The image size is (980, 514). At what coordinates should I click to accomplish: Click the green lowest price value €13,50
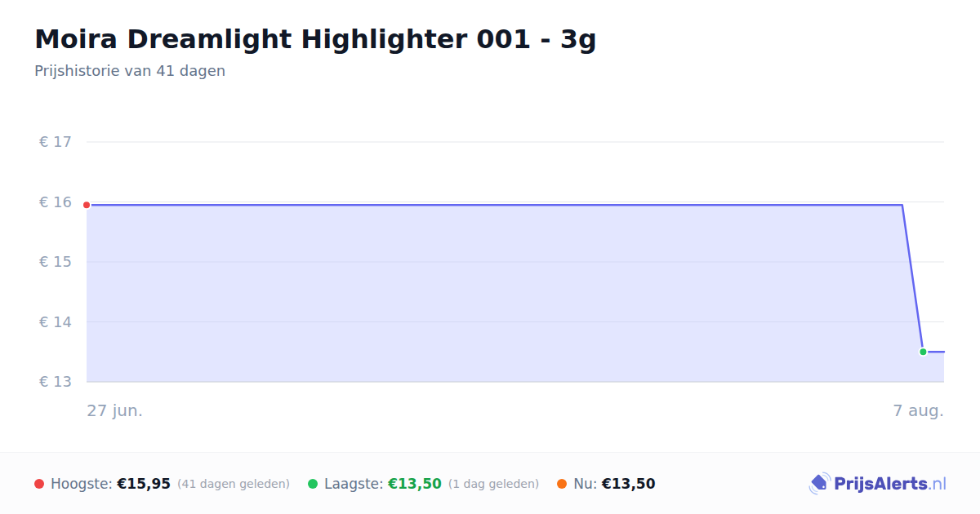click(x=415, y=484)
